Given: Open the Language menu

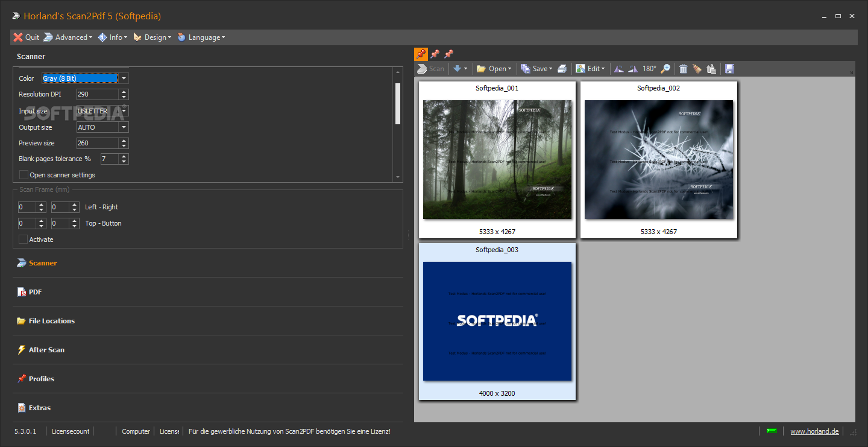Looking at the screenshot, I should point(201,37).
